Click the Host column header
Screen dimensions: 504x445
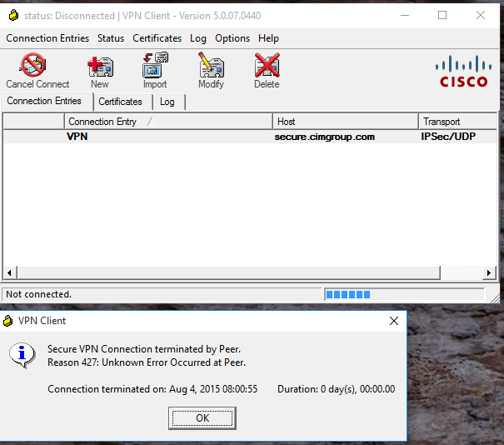click(x=346, y=122)
